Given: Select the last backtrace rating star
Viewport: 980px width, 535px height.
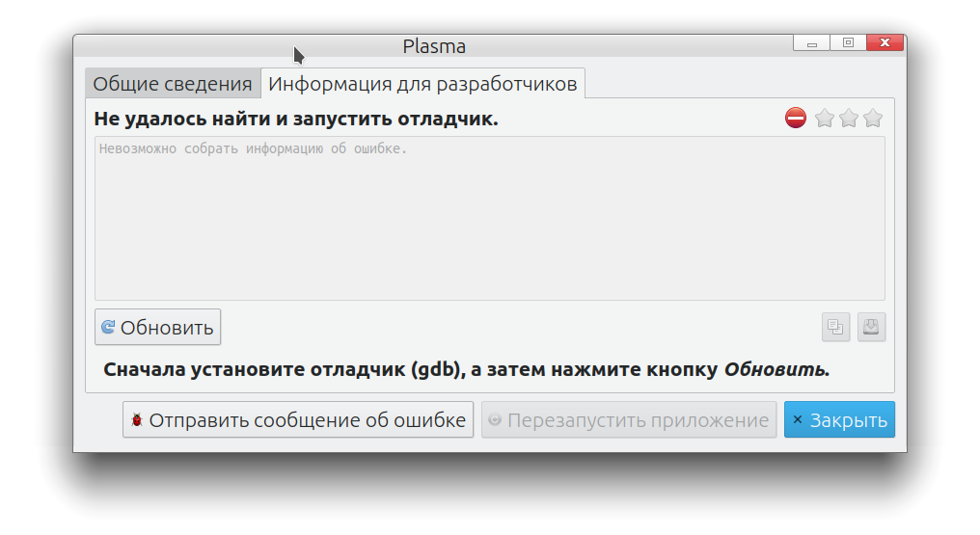Looking at the screenshot, I should pyautogui.click(x=873, y=119).
